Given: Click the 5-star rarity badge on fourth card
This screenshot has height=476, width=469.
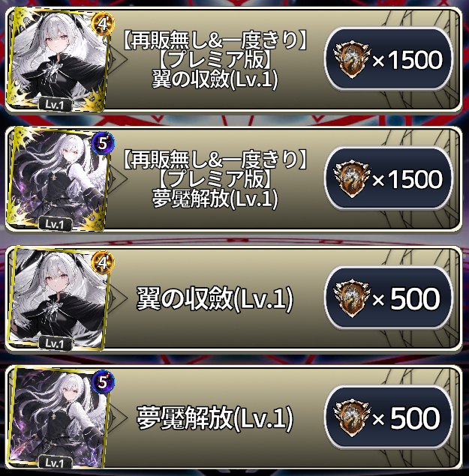Looking at the screenshot, I should point(103,382).
